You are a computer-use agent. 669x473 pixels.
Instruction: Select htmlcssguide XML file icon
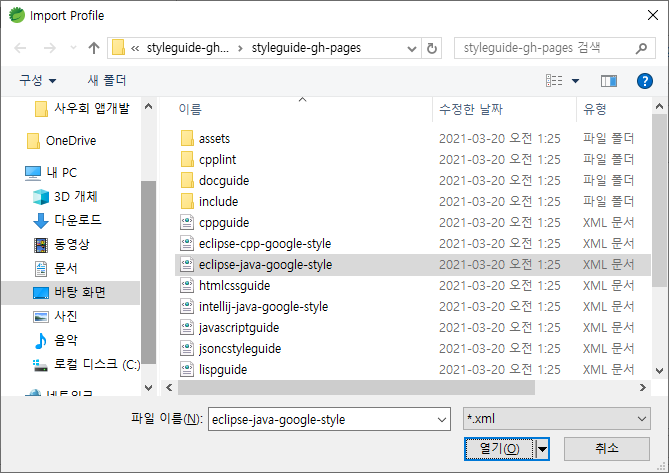point(187,285)
